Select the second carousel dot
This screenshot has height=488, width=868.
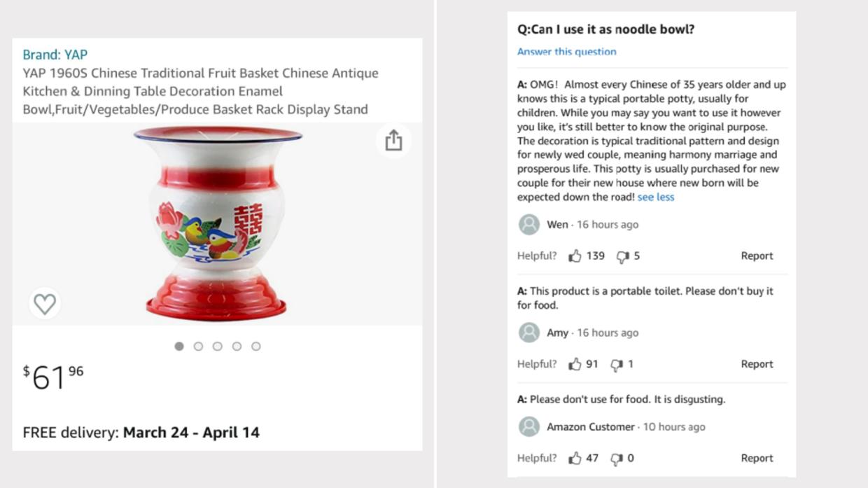pos(199,345)
